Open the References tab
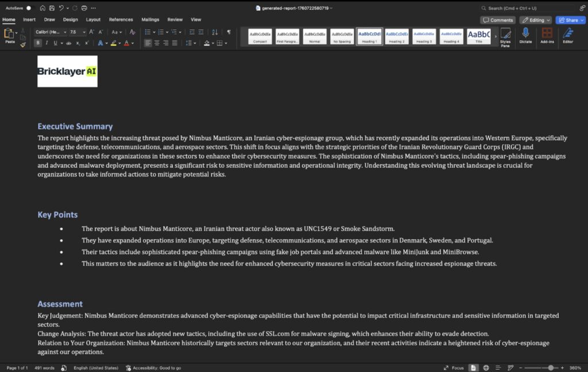The height and width of the screenshot is (372, 588). 121,20
